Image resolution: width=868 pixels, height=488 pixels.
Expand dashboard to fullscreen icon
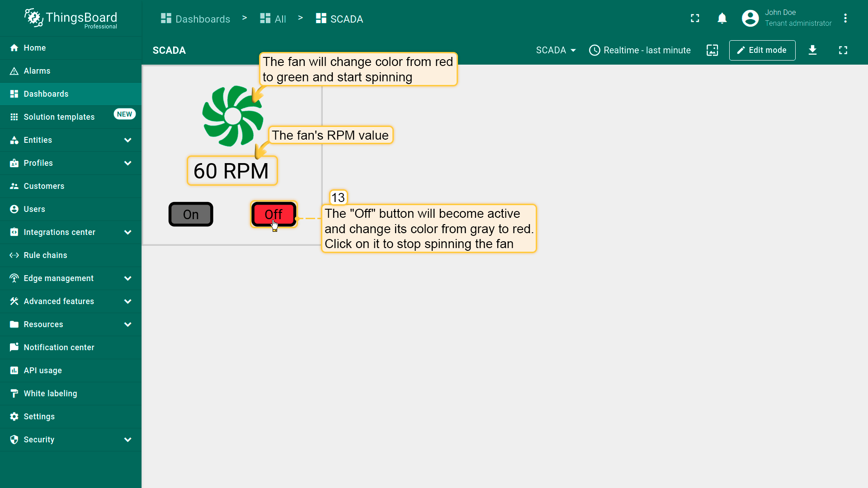(843, 50)
